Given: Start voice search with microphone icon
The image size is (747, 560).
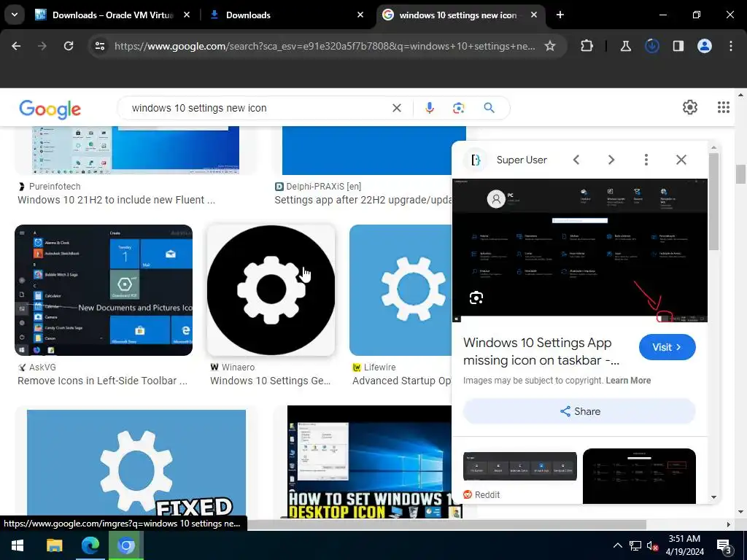Looking at the screenshot, I should [x=429, y=108].
